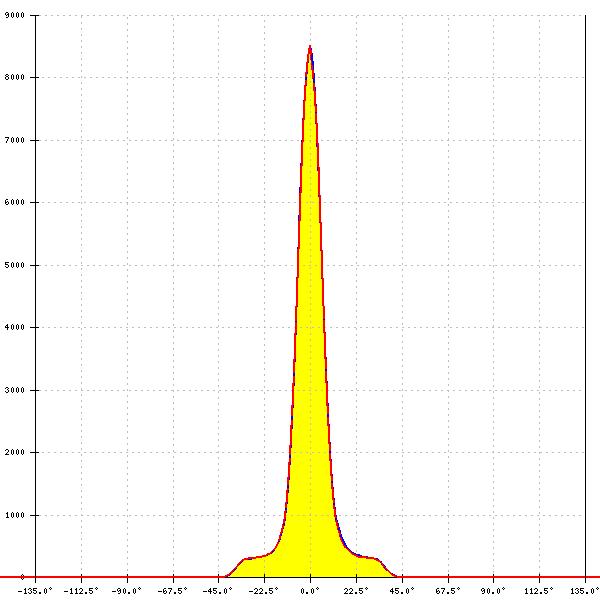Click the 112.5° x-axis label

(539, 591)
